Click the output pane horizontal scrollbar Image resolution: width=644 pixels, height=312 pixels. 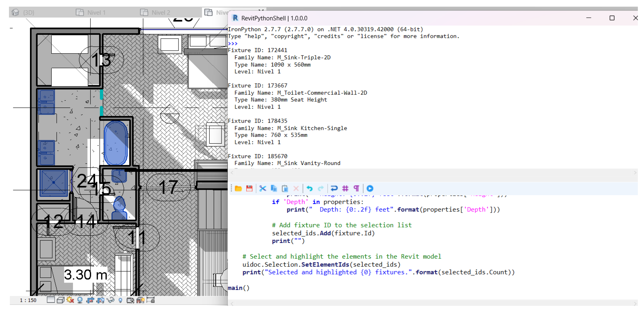(433, 173)
